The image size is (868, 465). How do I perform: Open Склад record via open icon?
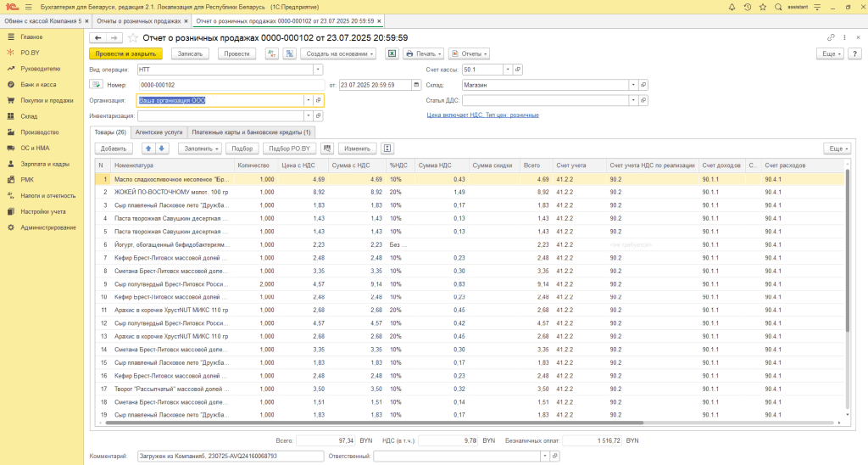click(x=643, y=85)
